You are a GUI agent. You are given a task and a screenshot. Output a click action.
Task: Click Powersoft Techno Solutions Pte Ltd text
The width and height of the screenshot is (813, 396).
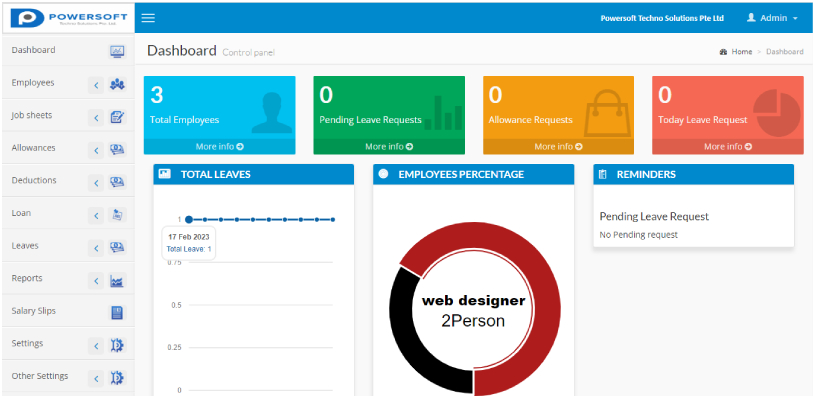pyautogui.click(x=662, y=18)
